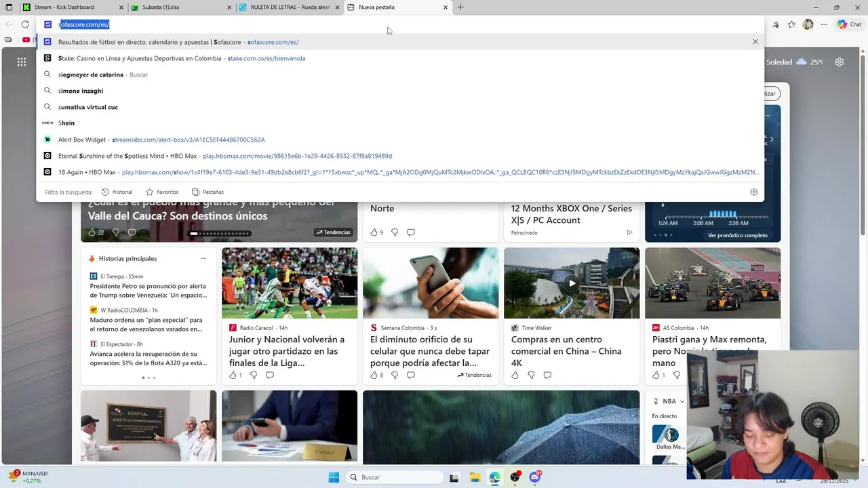Open the apps grid launcher icon
Viewport: 868px width, 488px height.
tap(22, 62)
